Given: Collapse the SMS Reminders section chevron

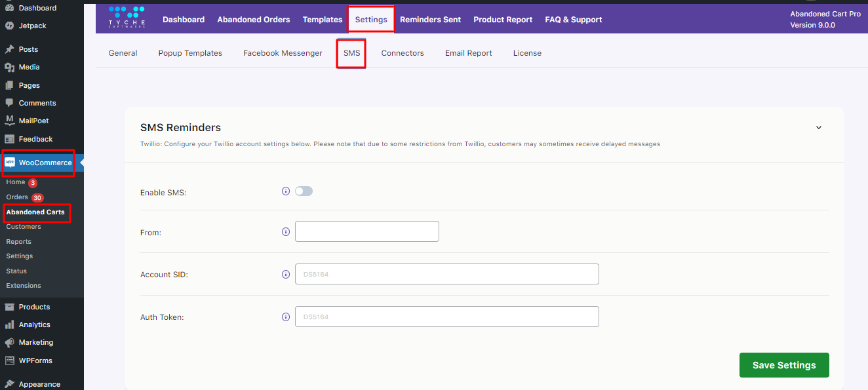Looking at the screenshot, I should (x=819, y=128).
